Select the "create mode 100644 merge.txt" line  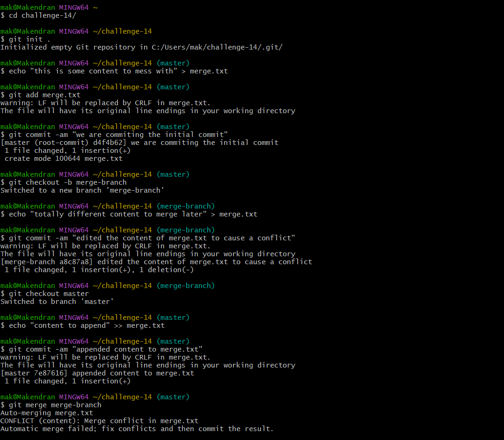pos(64,159)
